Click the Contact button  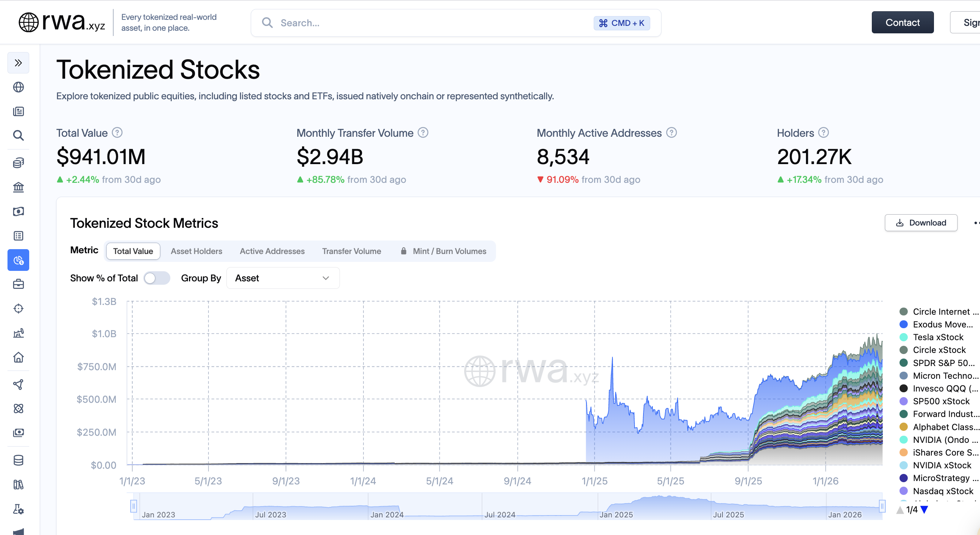point(903,22)
